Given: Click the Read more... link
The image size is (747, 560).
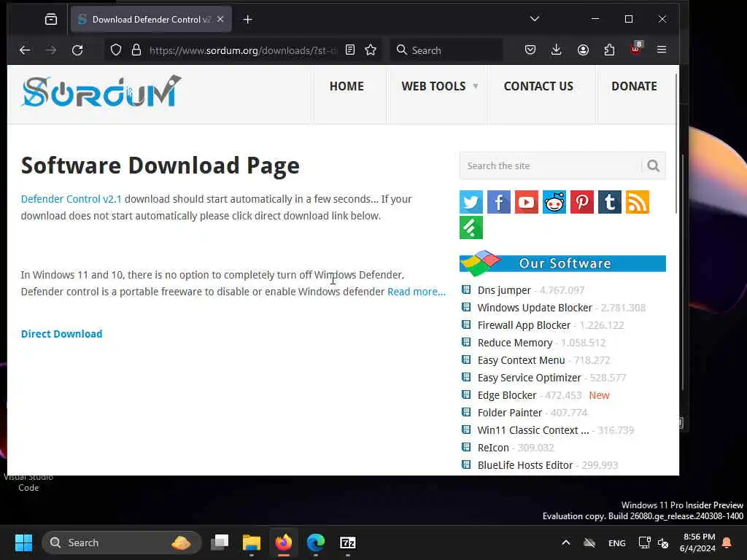Looking at the screenshot, I should 417,292.
